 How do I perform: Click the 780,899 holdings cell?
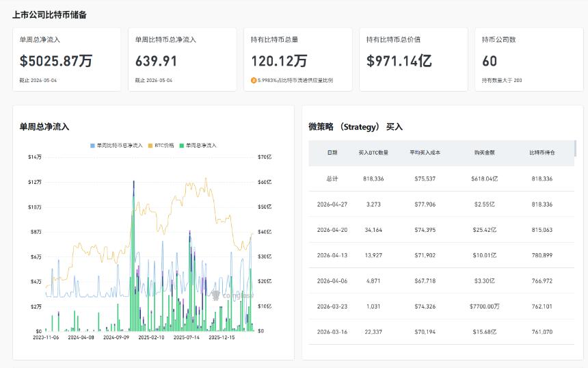[542, 255]
